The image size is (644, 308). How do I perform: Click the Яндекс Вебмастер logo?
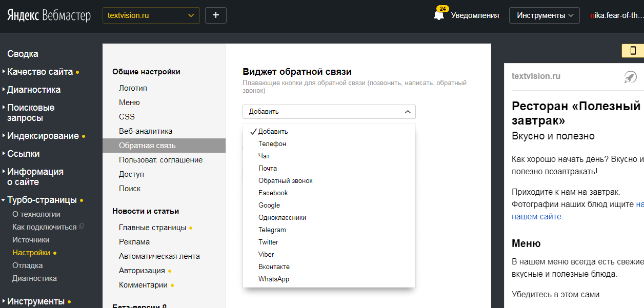point(49,15)
